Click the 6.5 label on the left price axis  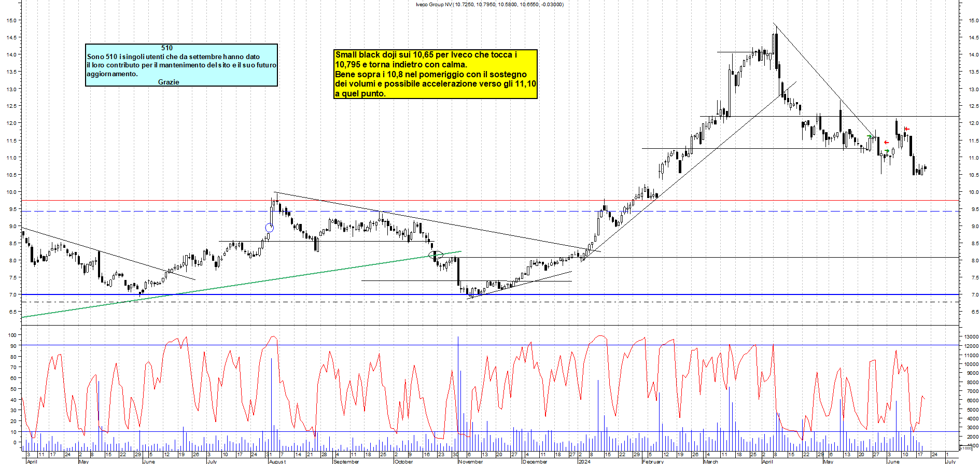point(11,312)
